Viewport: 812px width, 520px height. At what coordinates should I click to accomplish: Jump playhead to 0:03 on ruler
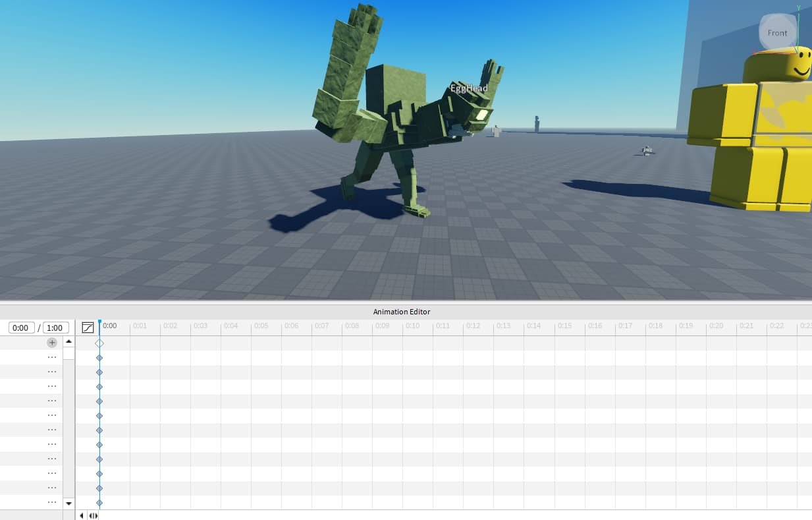200,326
